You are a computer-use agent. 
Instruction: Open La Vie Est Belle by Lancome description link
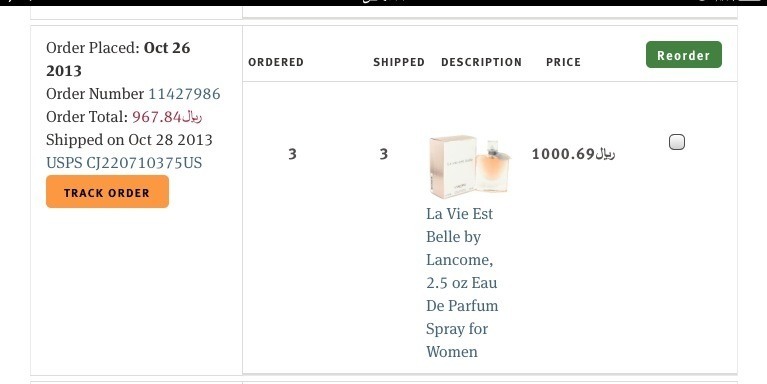(x=462, y=283)
